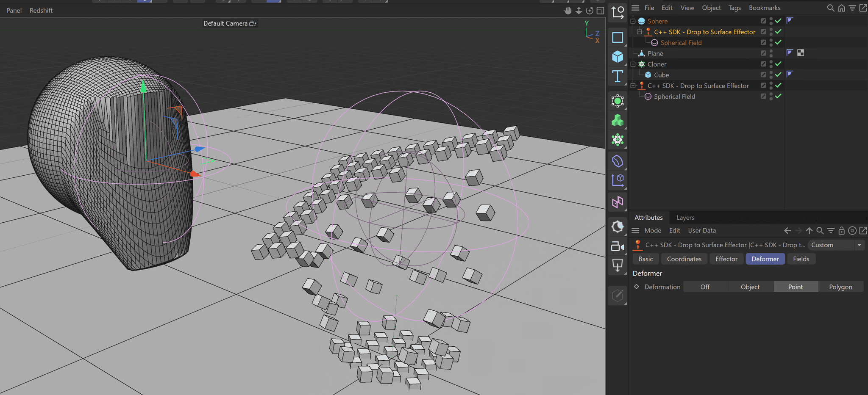
Task: Select the Text spline tool
Action: pos(618,76)
